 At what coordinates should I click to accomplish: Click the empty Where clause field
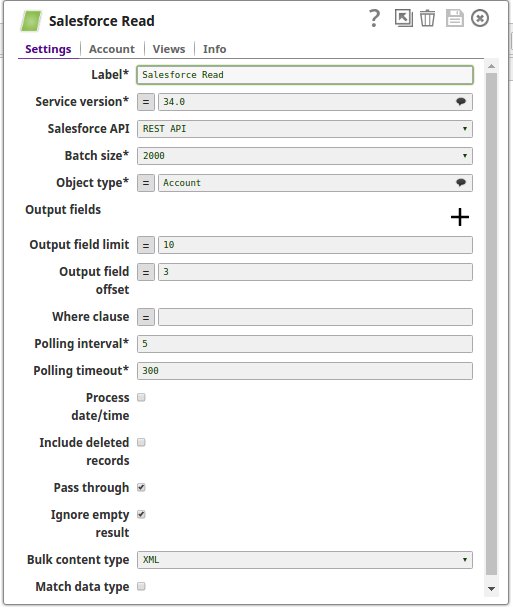point(315,317)
